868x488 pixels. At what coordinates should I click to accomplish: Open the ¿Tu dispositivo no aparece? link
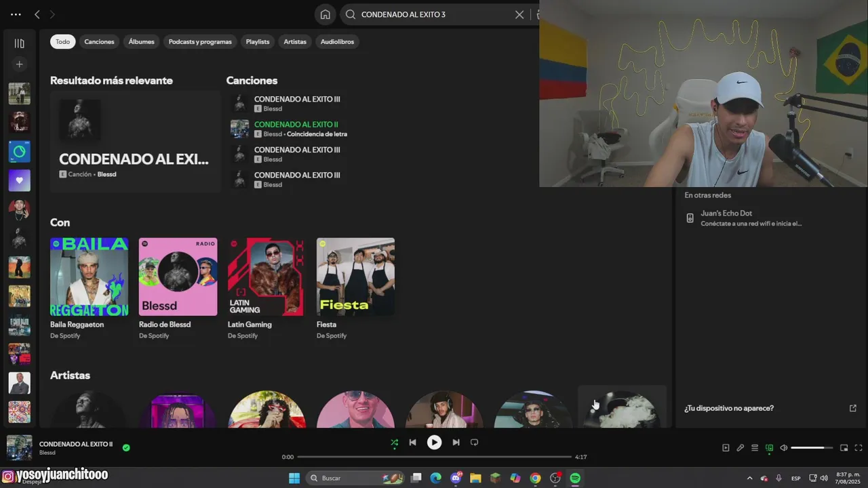click(x=728, y=408)
